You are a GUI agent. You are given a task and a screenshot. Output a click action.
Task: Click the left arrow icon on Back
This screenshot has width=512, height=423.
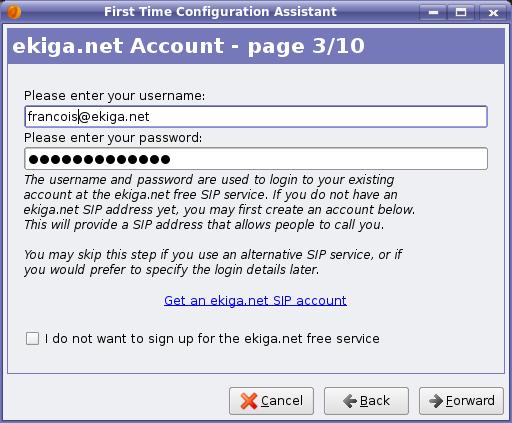[x=350, y=401]
